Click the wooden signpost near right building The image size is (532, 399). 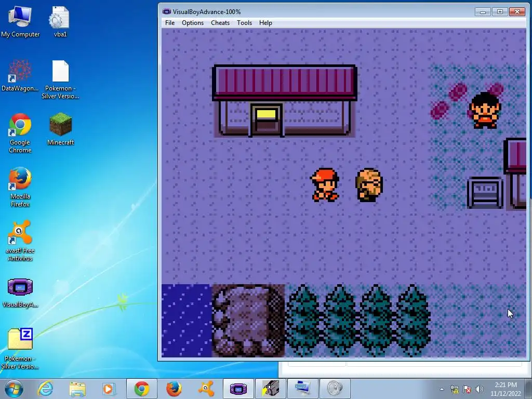point(485,192)
